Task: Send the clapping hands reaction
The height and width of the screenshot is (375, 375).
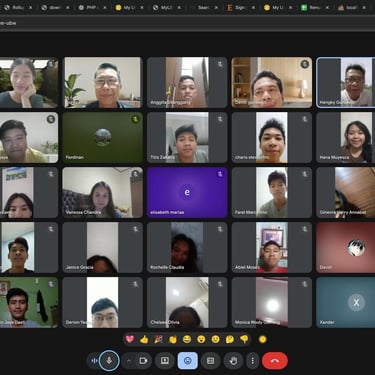Action: click(x=173, y=339)
